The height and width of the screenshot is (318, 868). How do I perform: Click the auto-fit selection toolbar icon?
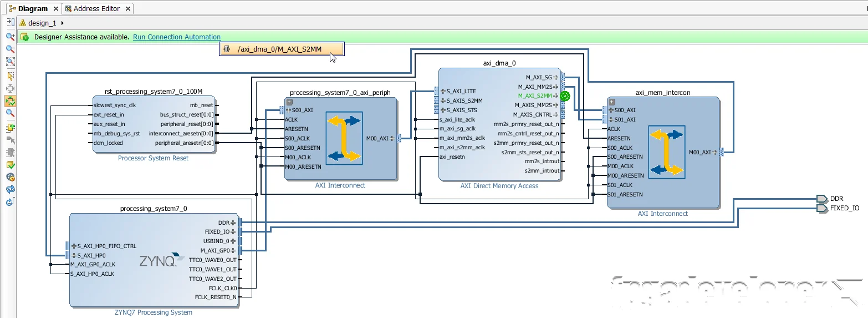[10, 88]
